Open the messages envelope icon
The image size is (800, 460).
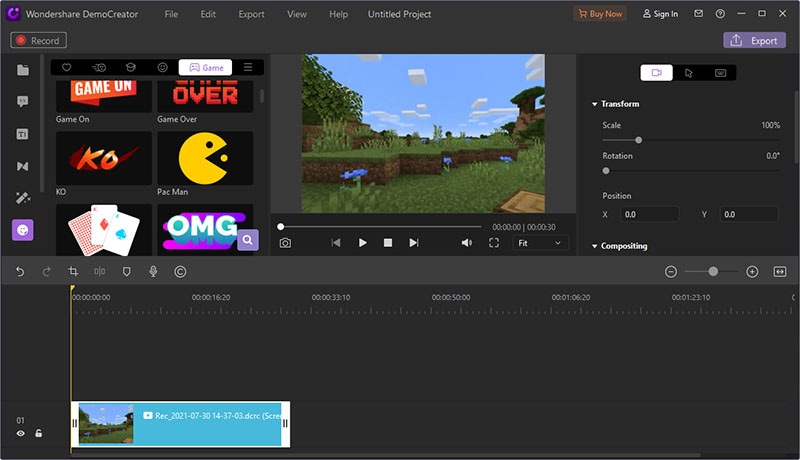pos(698,14)
